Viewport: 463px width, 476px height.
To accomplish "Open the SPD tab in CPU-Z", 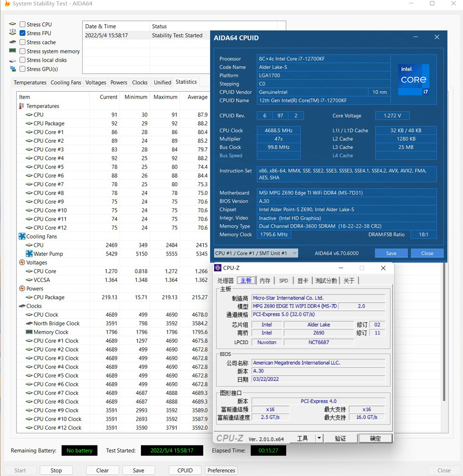I will (x=283, y=281).
